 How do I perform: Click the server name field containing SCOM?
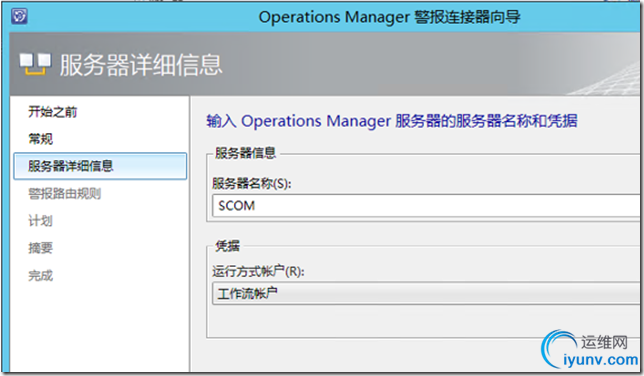pos(427,205)
